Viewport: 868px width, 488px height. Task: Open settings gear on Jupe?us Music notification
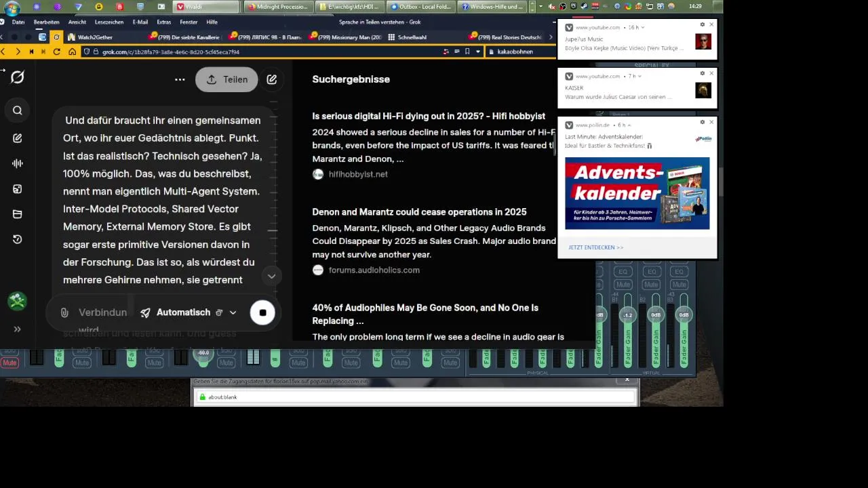click(x=703, y=24)
